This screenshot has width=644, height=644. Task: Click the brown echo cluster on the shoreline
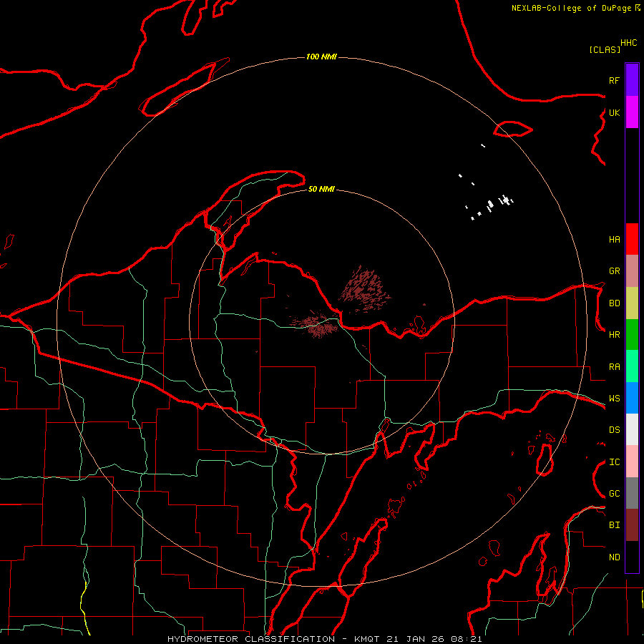click(315, 324)
